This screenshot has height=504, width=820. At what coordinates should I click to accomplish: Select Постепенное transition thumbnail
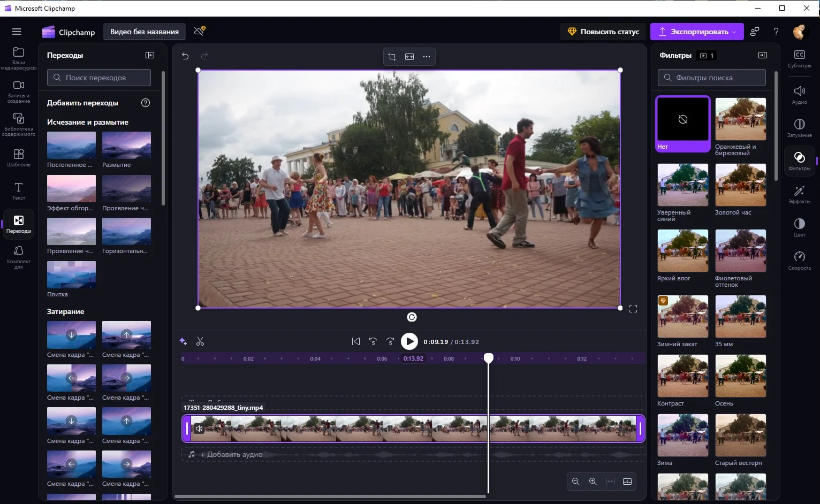click(71, 145)
